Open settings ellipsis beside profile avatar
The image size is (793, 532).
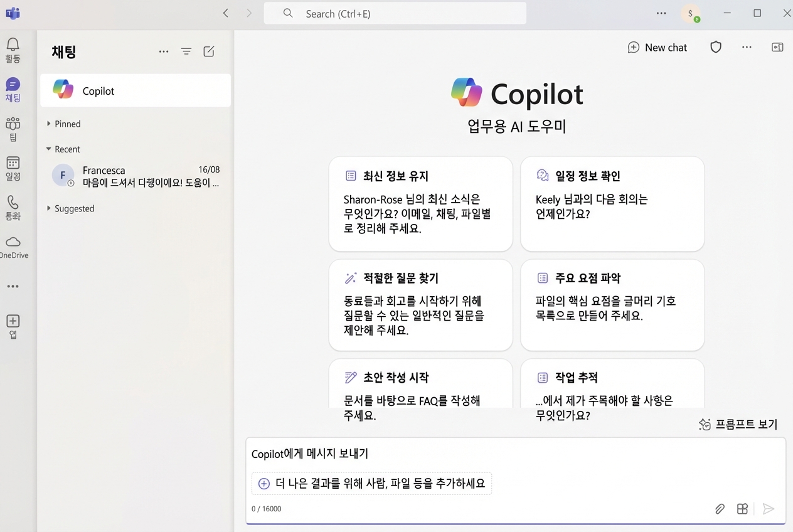coord(661,13)
